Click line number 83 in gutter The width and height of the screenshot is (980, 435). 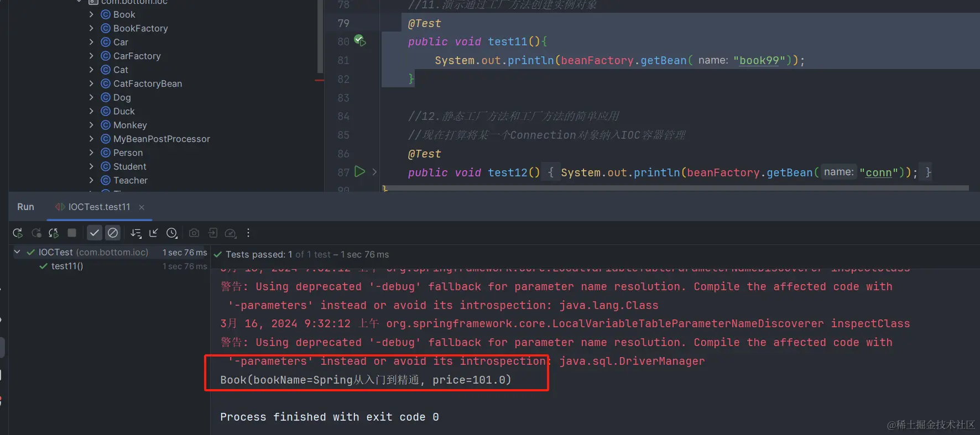343,98
